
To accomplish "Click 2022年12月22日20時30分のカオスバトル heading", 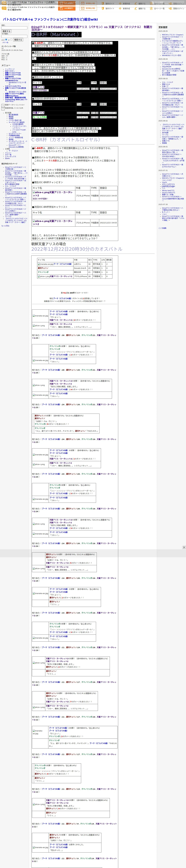I will click(x=77, y=249).
